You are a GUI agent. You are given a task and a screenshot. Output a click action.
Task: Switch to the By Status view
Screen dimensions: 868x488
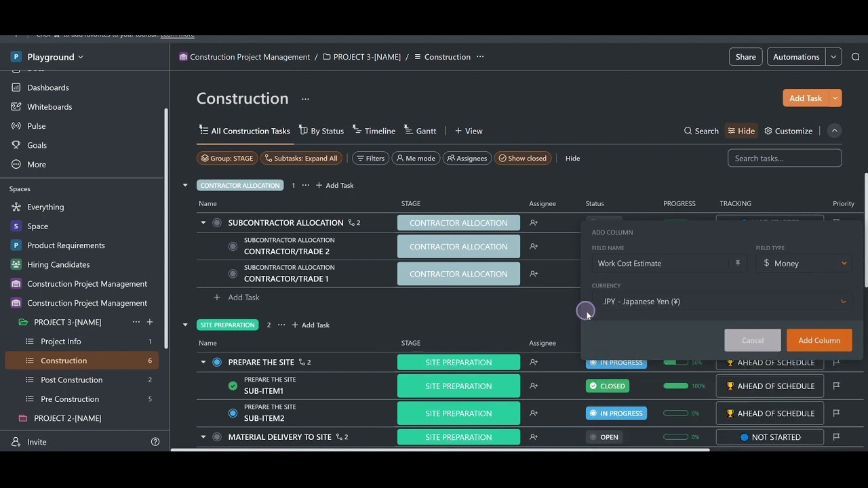[321, 131]
